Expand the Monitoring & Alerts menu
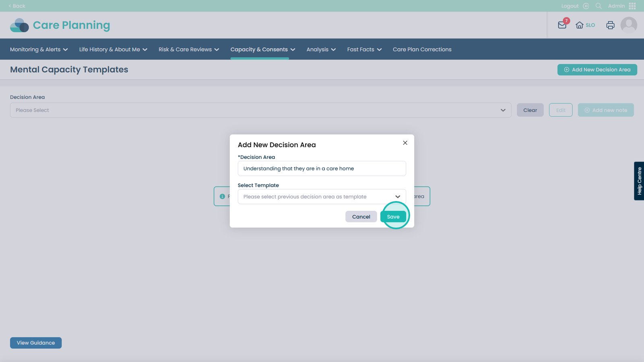Image resolution: width=644 pixels, height=362 pixels. 39,49
